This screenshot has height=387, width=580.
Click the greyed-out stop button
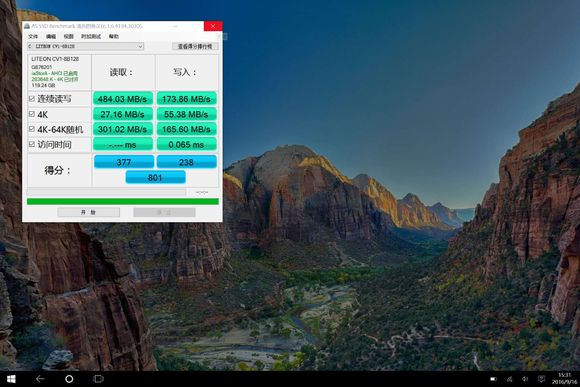click(x=164, y=212)
